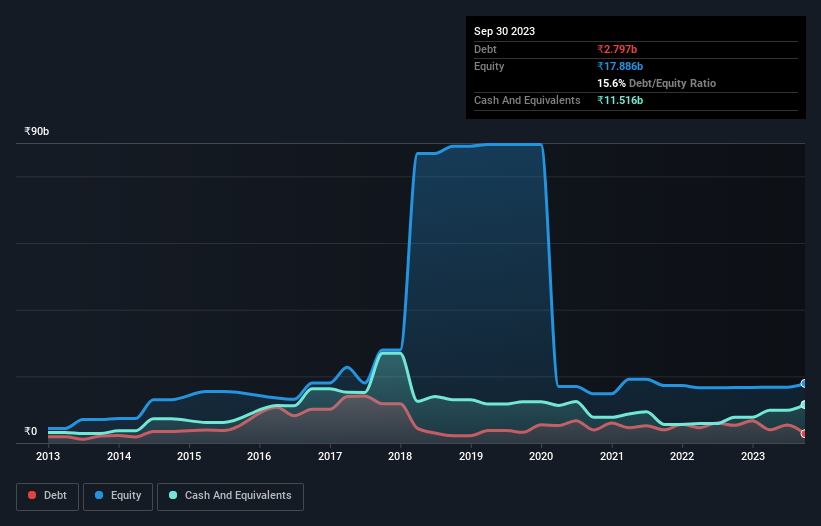
Task: Select the red Debt endpoint marker on chart
Action: point(804,434)
